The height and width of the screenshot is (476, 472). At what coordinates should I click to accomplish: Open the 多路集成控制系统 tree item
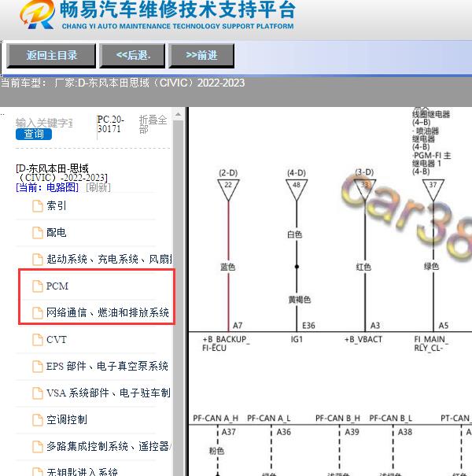coord(109,446)
